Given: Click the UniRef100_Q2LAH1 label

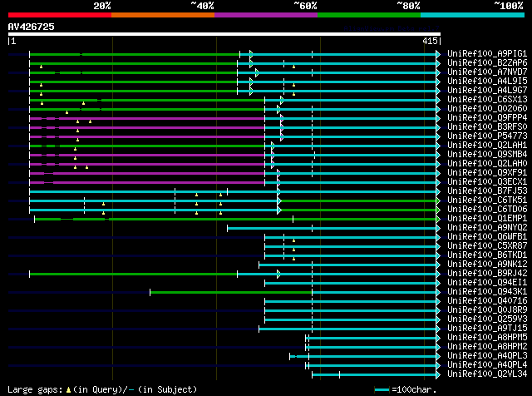Looking at the screenshot, I should [x=487, y=146].
